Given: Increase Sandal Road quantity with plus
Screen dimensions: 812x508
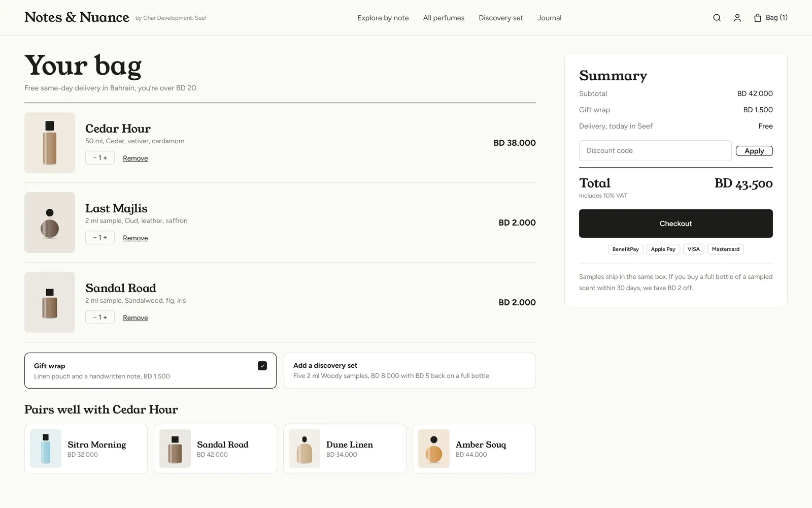Looking at the screenshot, I should click(106, 317).
